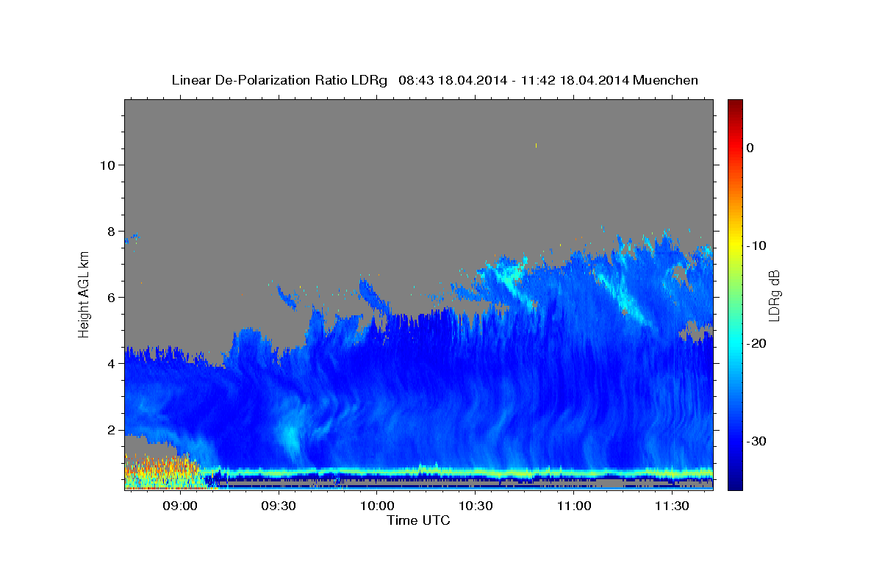Click the height tick label 4

click(x=110, y=364)
